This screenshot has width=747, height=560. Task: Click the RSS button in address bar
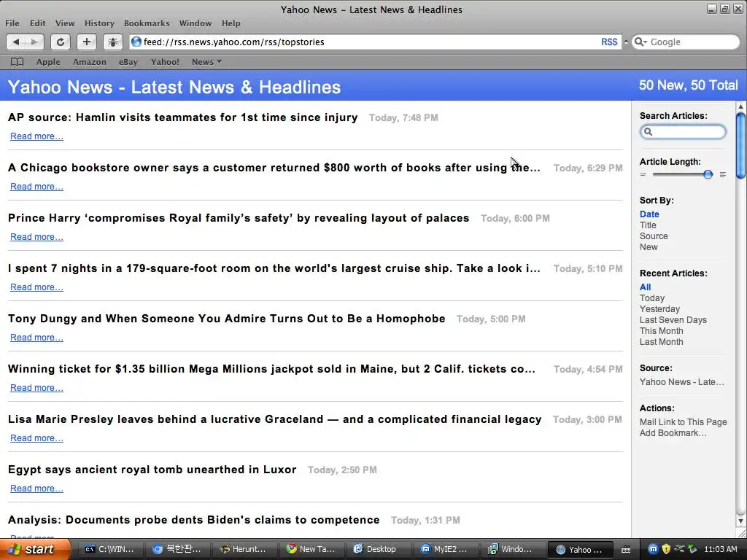point(609,42)
